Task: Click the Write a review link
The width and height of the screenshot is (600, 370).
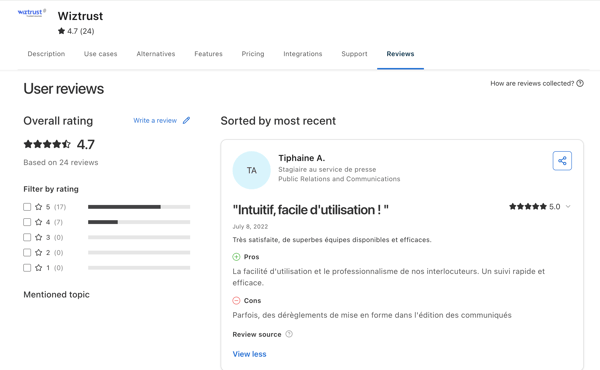Action: [x=155, y=121]
